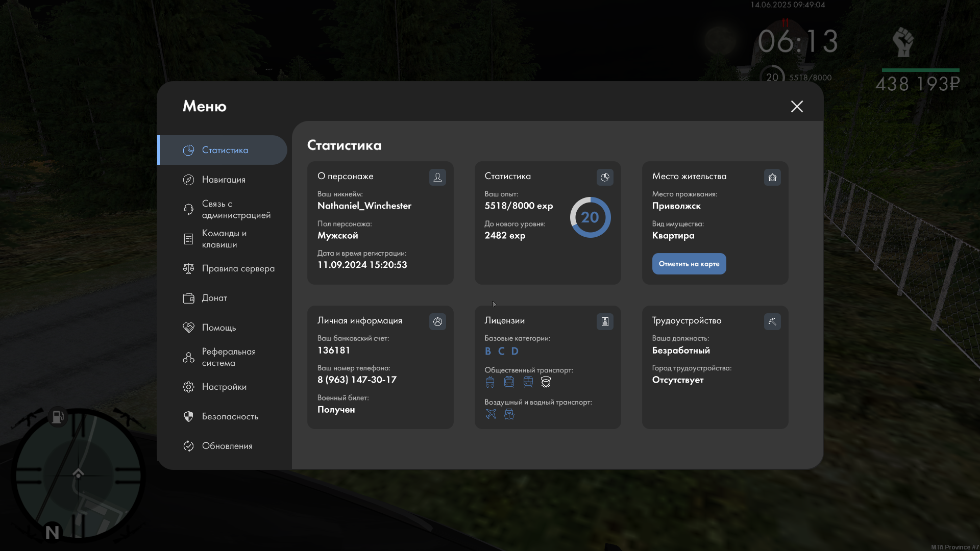Click the Лицензии card title

tap(505, 320)
